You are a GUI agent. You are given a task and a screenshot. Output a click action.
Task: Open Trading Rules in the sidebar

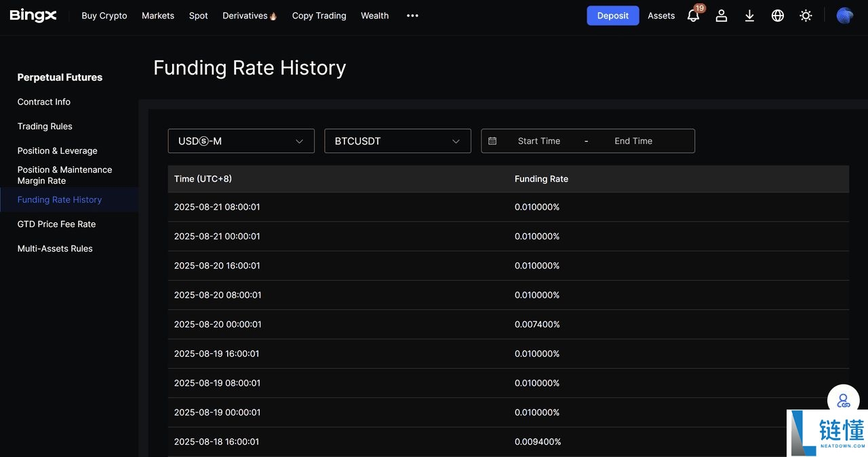click(x=45, y=126)
